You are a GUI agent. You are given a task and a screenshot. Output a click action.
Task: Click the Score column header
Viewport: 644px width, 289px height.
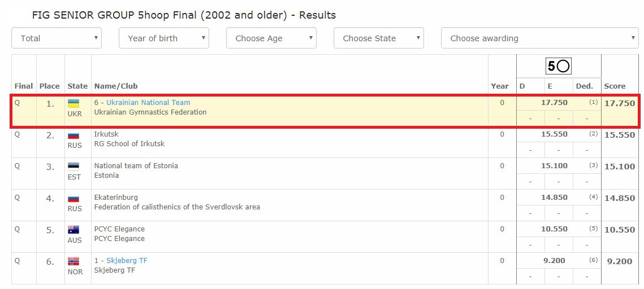[x=615, y=86]
